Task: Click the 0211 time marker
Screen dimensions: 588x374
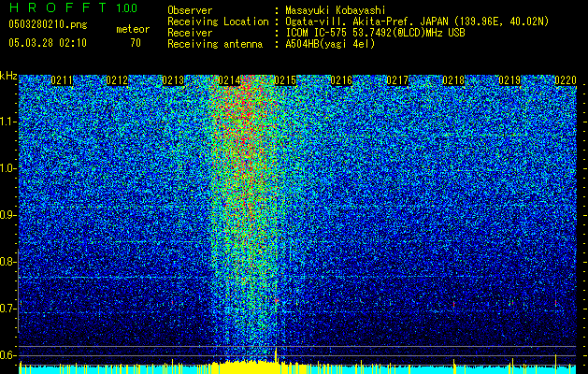Action: click(62, 80)
